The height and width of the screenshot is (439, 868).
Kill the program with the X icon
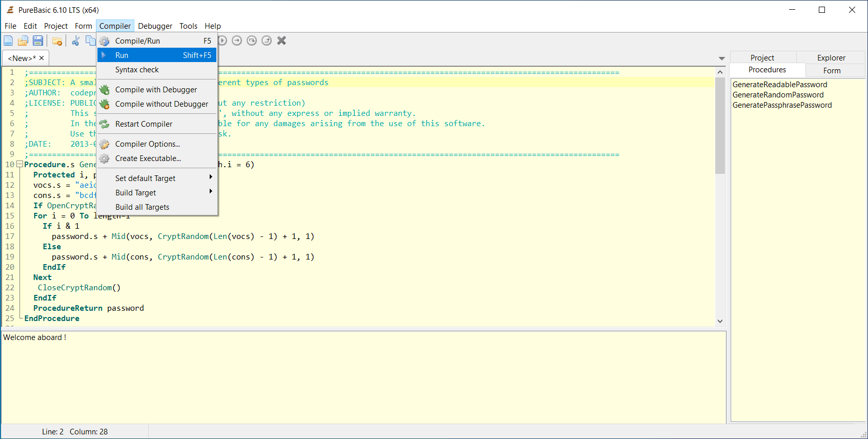click(281, 41)
